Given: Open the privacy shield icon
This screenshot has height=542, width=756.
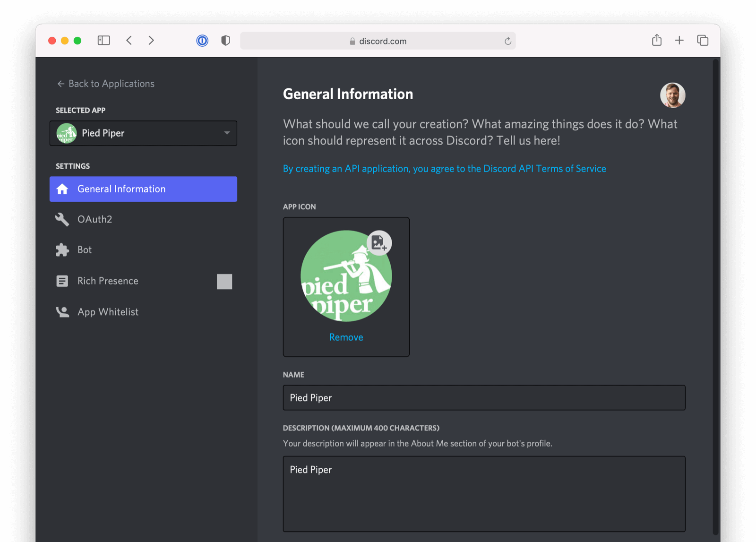Looking at the screenshot, I should tap(226, 41).
